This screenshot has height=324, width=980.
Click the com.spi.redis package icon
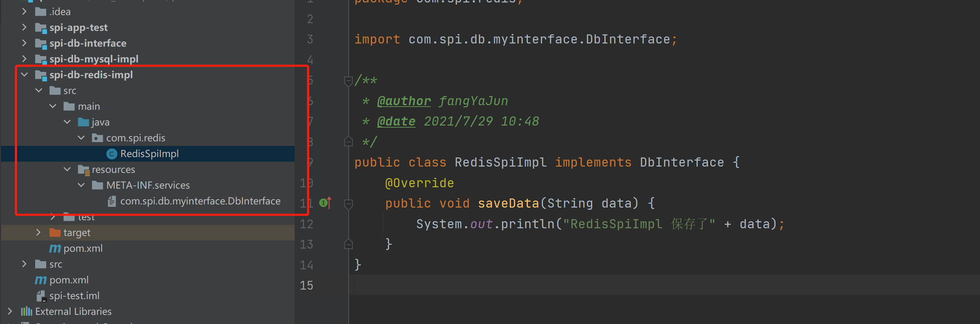pyautogui.click(x=98, y=138)
